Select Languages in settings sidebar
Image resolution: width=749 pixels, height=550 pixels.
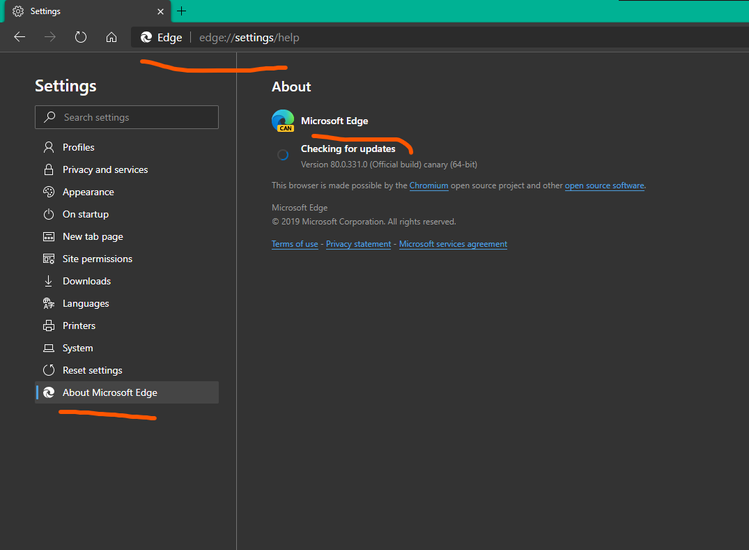85,303
